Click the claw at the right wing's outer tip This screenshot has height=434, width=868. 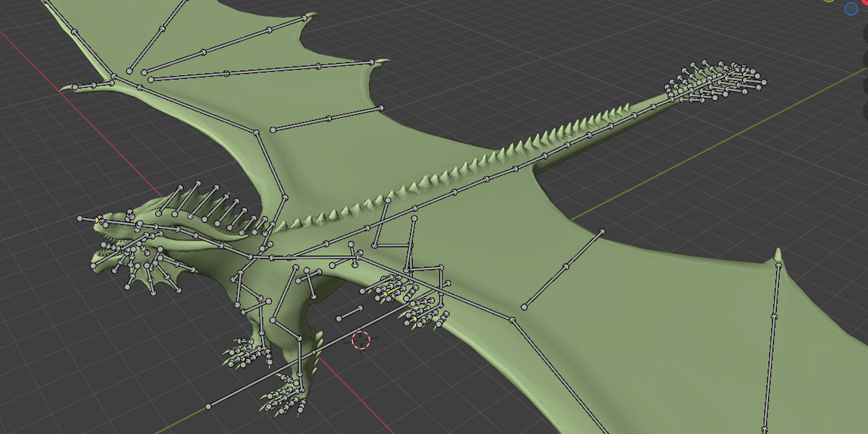pos(778,255)
